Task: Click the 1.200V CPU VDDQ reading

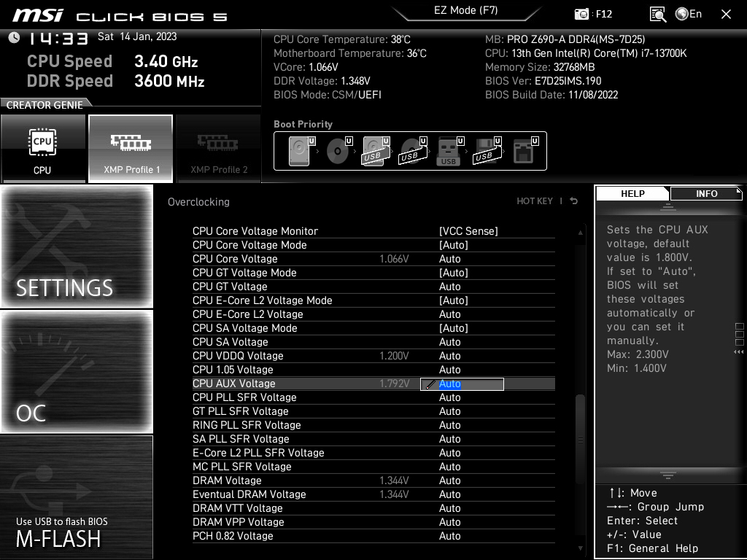Action: (x=394, y=356)
